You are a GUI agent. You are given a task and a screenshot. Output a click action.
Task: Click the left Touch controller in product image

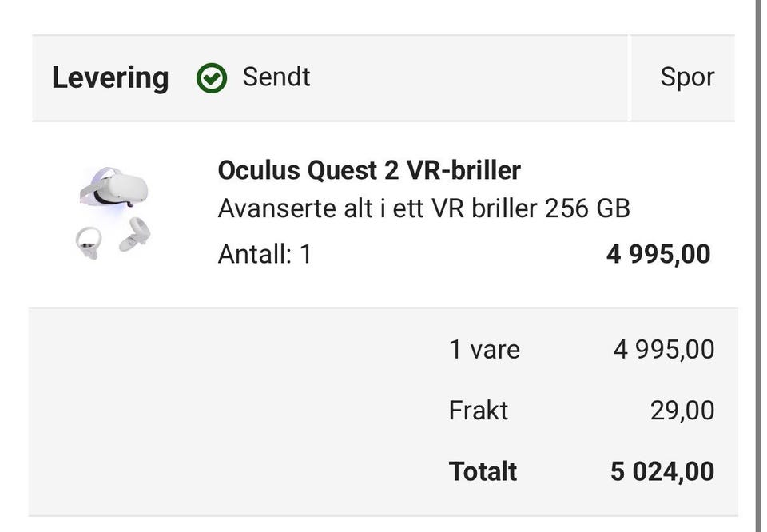coord(89,243)
